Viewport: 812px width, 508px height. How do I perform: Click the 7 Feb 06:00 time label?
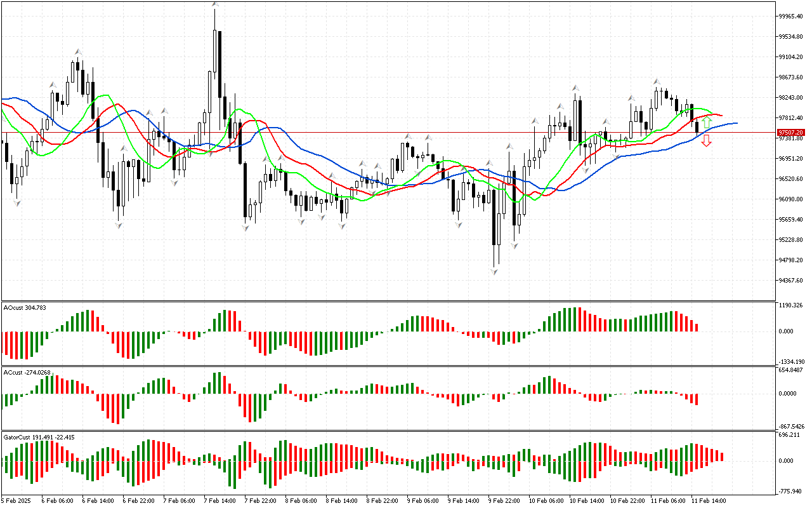point(180,501)
